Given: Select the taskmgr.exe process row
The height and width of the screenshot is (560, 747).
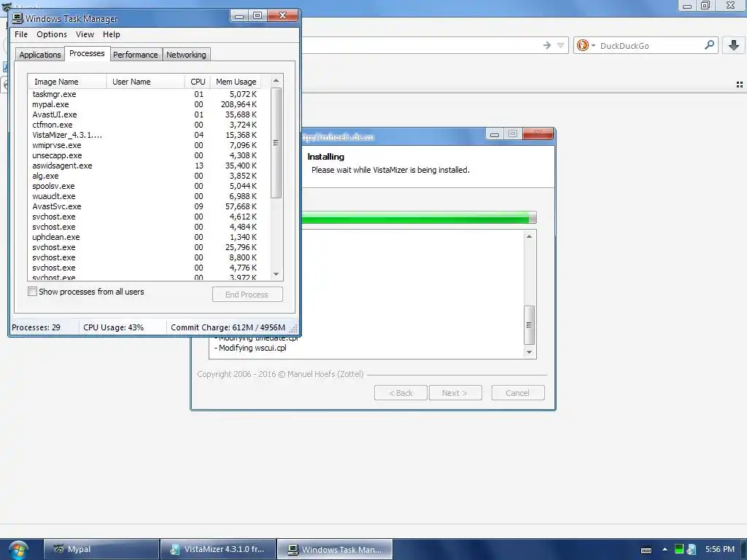Looking at the screenshot, I should click(149, 94).
